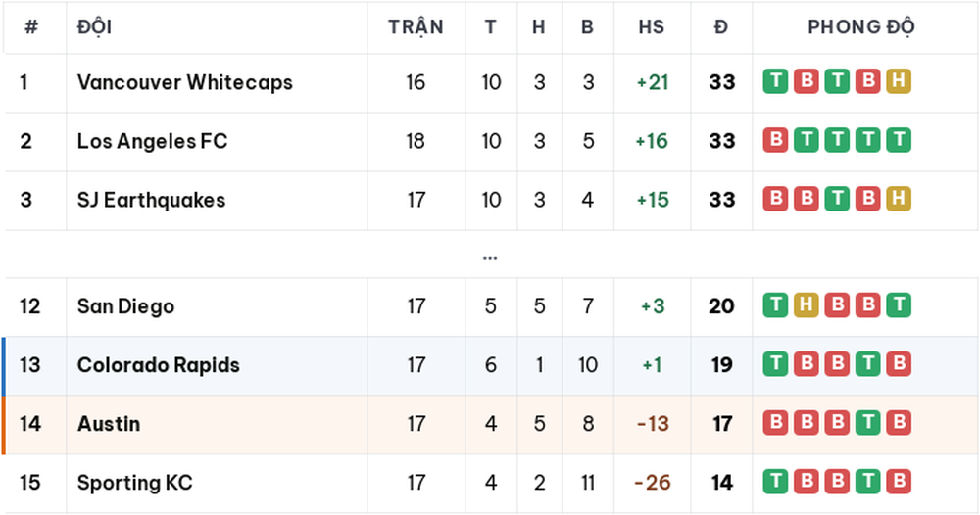This screenshot has width=980, height=515.
Task: Select the San Diego team name
Action: click(x=125, y=305)
